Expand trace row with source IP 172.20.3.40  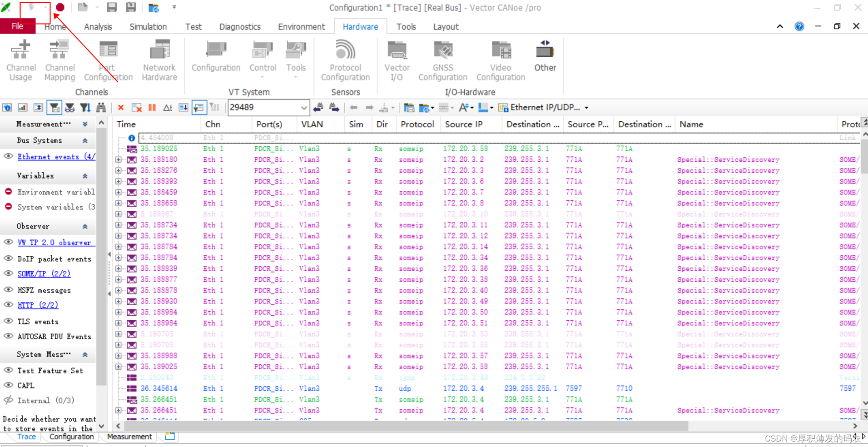119,290
